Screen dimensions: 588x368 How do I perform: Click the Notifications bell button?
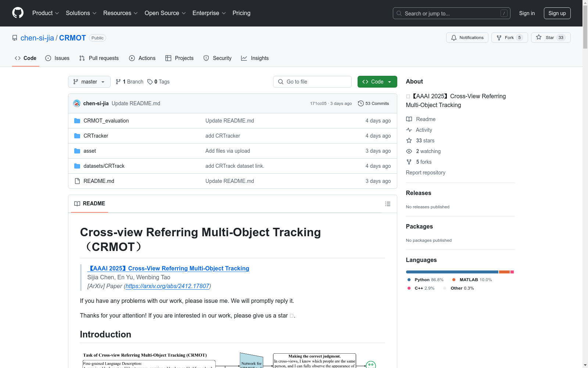tap(467, 38)
